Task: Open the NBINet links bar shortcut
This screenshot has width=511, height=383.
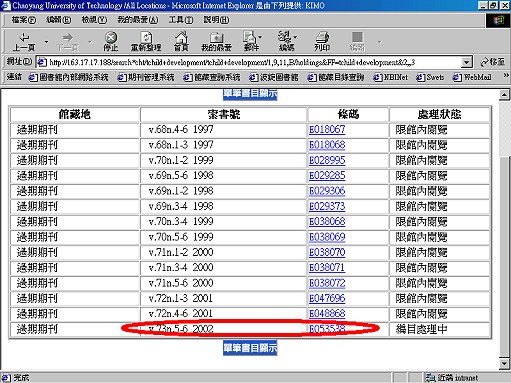Action: [x=390, y=77]
